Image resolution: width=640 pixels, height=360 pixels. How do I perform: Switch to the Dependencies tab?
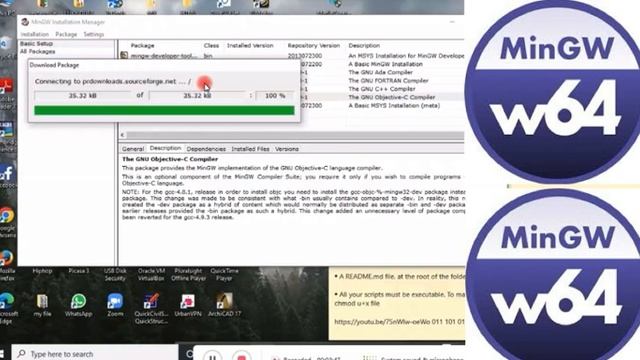click(206, 149)
